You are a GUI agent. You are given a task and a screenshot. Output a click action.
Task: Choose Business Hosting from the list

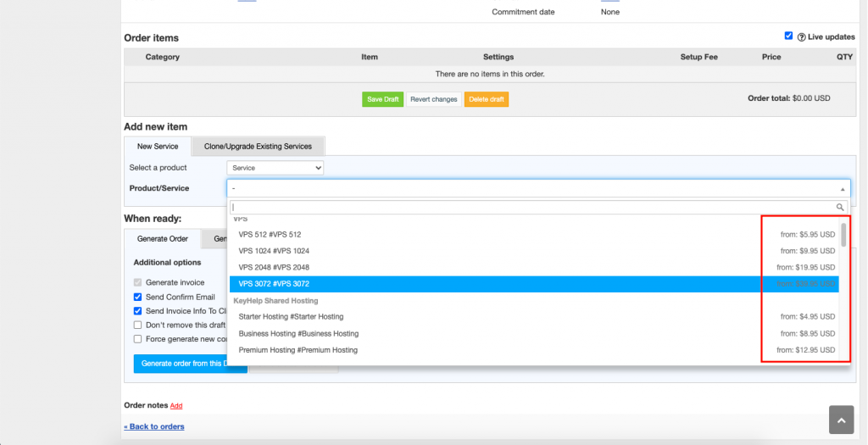pos(534,334)
